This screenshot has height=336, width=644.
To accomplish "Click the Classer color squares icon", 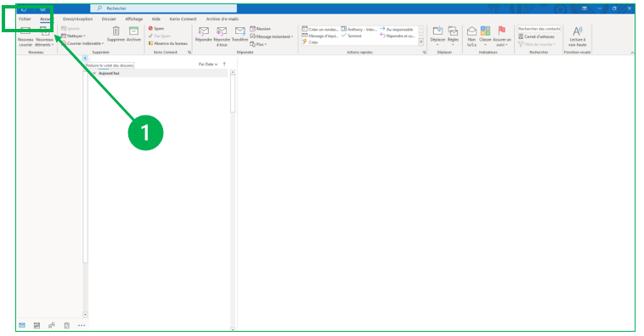I will tap(485, 31).
